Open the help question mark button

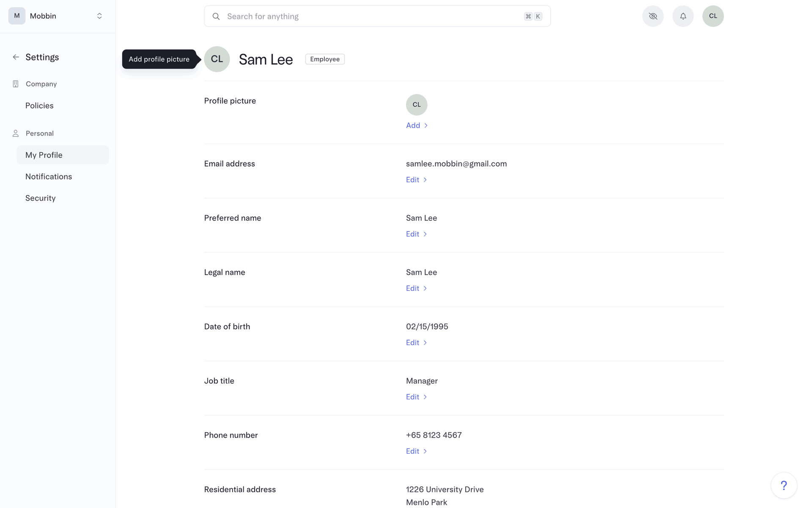click(x=784, y=486)
